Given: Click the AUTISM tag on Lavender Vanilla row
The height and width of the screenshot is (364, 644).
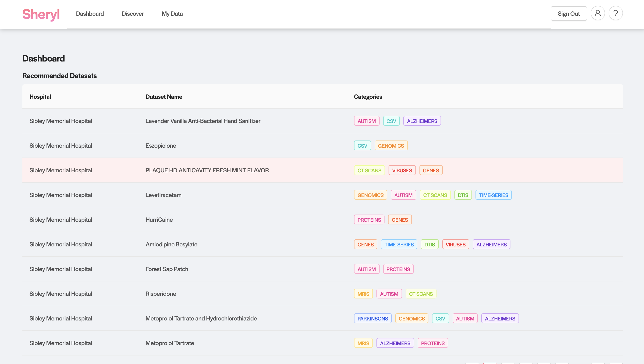Looking at the screenshot, I should [x=366, y=121].
